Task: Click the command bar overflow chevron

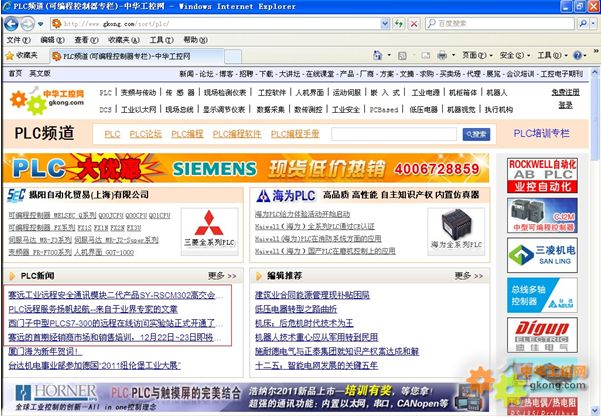Action: point(596,52)
